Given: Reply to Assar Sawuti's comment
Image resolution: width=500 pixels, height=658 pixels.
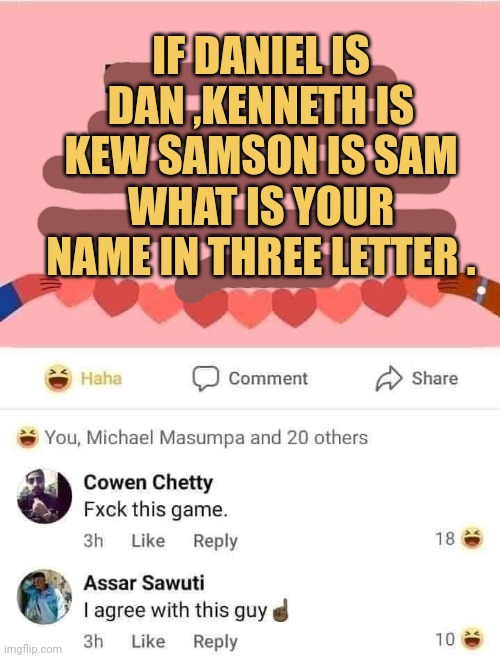Looking at the screenshot, I should pyautogui.click(x=215, y=642).
